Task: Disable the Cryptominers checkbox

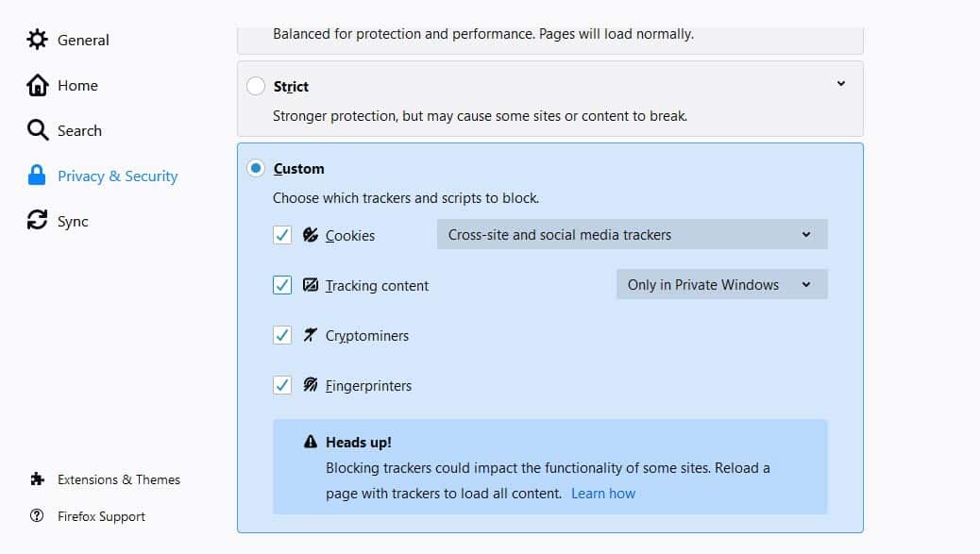Action: tap(282, 335)
